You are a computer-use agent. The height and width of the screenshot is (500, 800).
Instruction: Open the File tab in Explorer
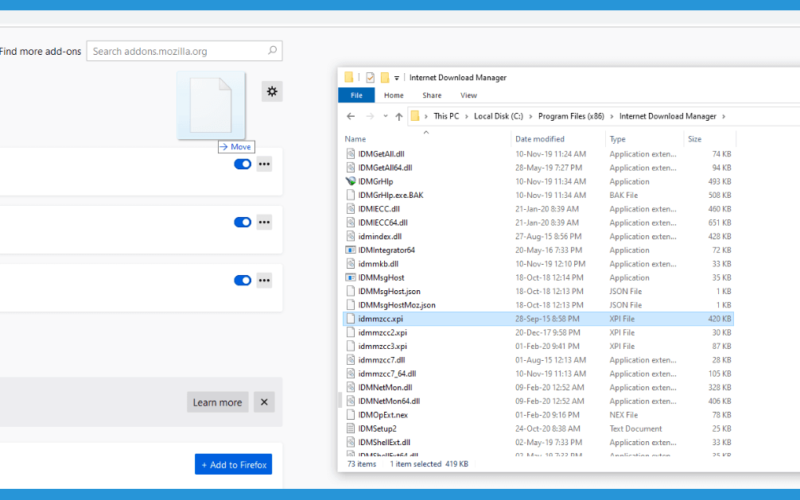[x=356, y=95]
